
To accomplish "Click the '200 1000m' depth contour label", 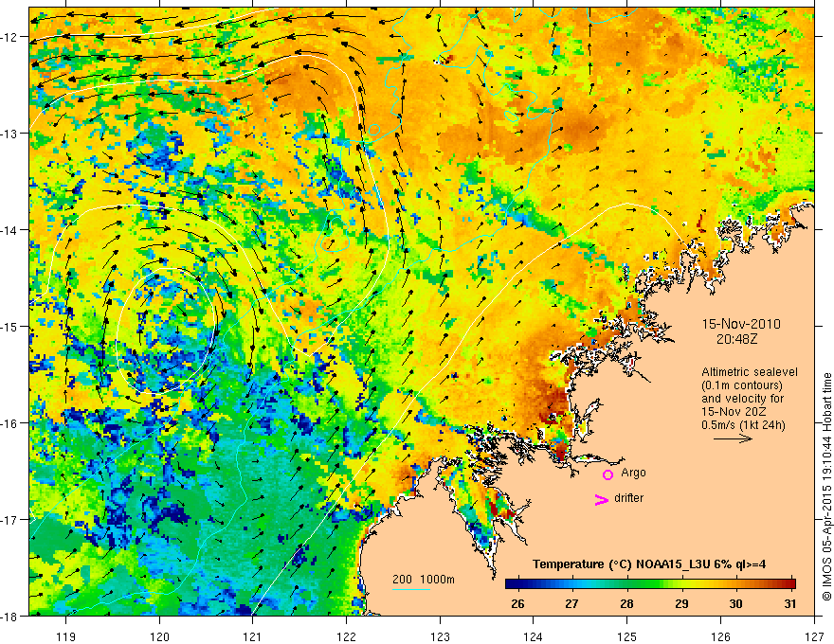I will coord(424,580).
